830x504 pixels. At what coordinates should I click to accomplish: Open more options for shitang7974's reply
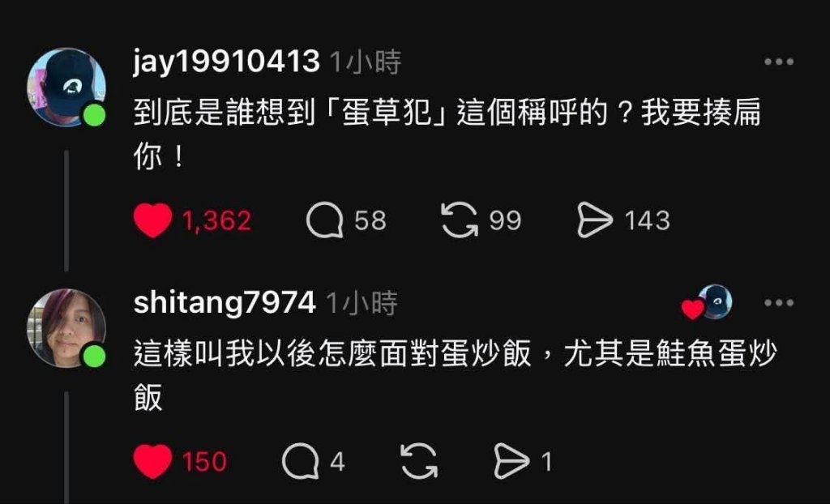click(779, 303)
